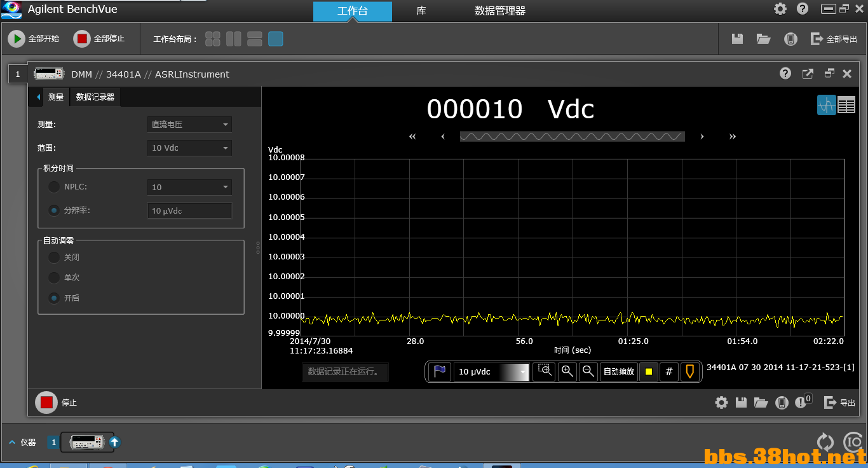
Task: Set auto zero to 关闭
Action: 55,258
